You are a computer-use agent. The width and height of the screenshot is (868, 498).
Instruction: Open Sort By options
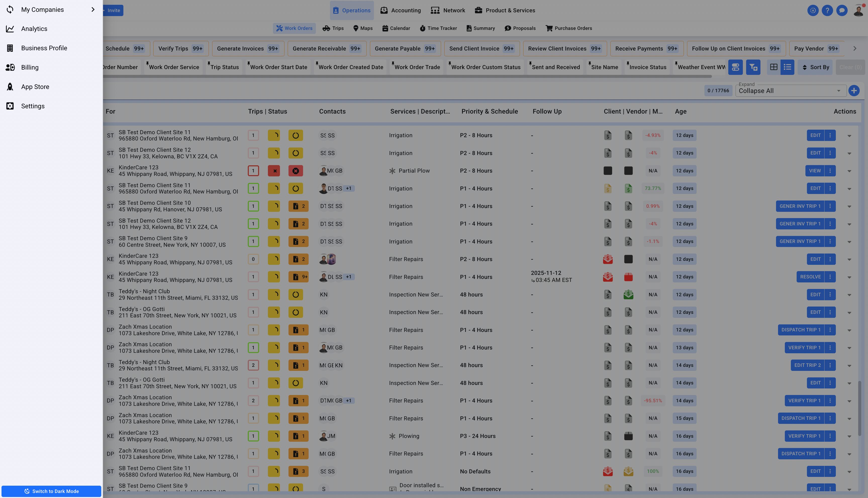point(816,67)
